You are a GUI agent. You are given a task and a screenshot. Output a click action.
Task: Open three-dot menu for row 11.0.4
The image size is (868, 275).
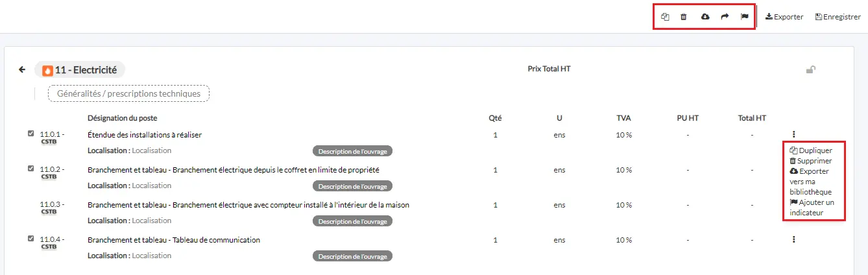click(x=793, y=239)
